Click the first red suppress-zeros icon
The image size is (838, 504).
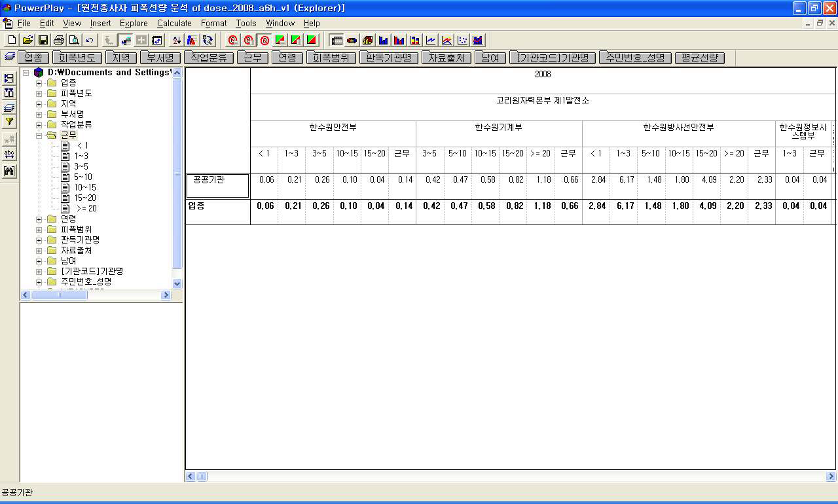[x=232, y=40]
